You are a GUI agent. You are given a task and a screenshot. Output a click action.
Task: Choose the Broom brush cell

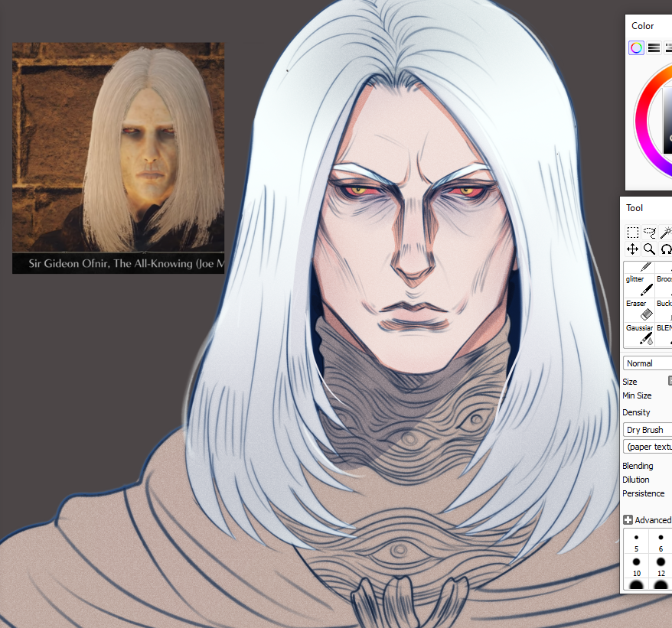click(x=664, y=285)
